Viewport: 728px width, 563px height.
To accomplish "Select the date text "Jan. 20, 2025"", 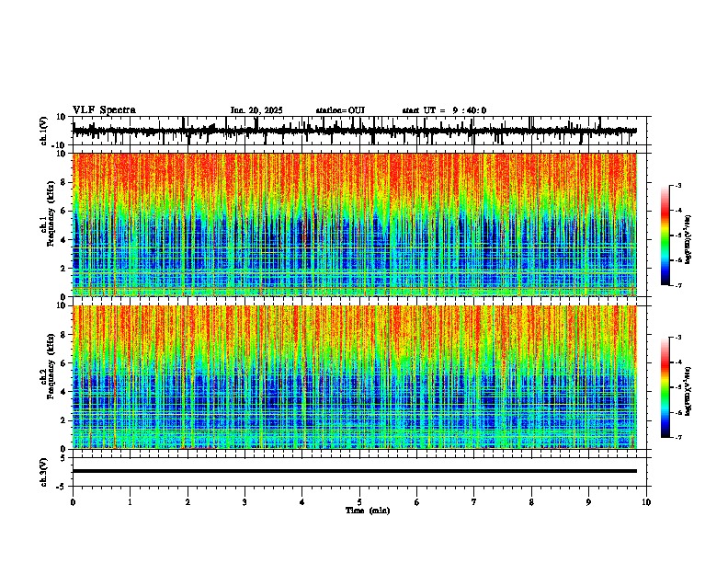I will (x=256, y=110).
